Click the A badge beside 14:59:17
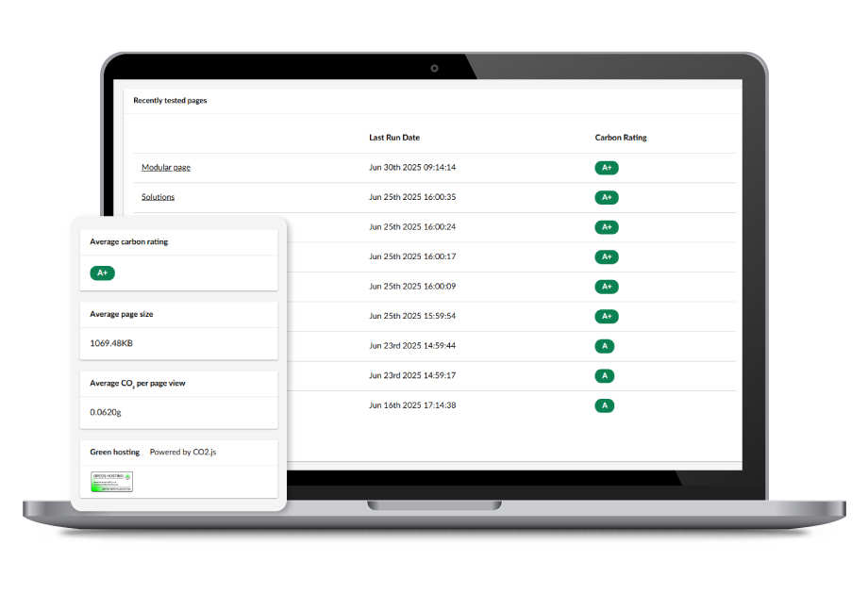The width and height of the screenshot is (868, 594). point(605,376)
